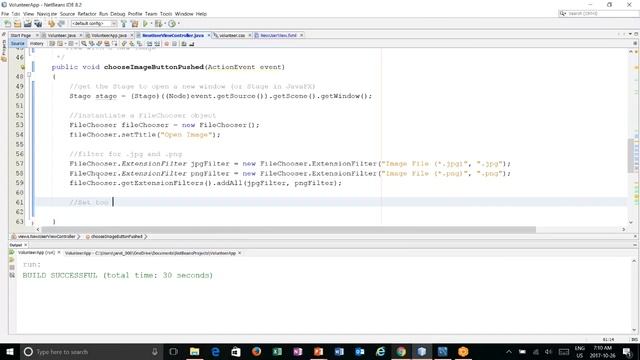Show hidden system tray icons chevron
640x360 pixels.
pyautogui.click(x=509, y=351)
